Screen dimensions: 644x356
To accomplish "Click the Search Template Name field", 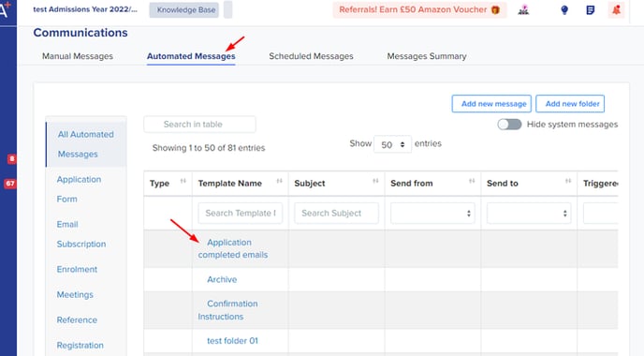I will point(241,213).
